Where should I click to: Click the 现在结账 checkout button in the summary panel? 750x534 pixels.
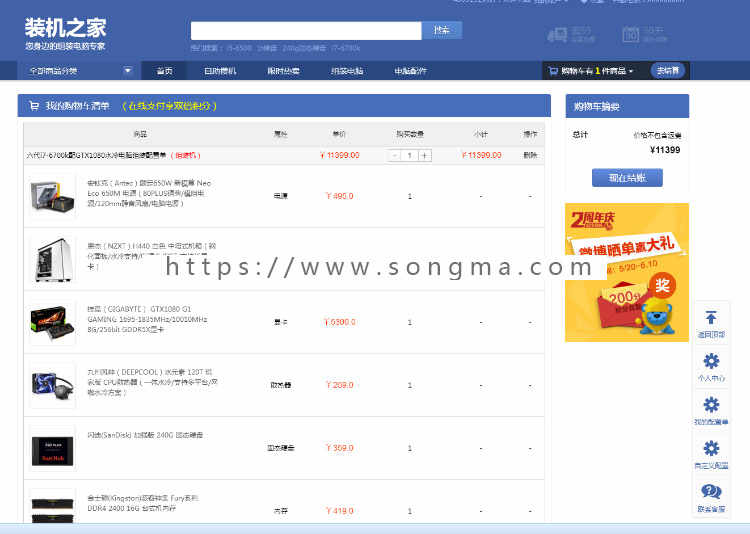click(x=627, y=178)
